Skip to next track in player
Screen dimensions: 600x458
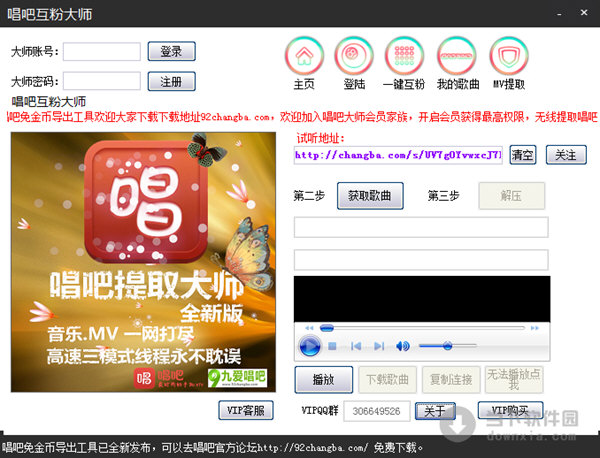click(x=379, y=346)
